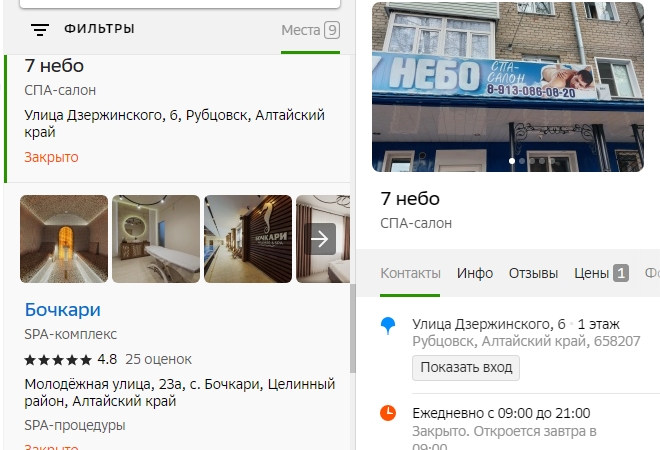Expand the opening hours Ежедневно с 09:00 до 21:00
This screenshot has height=450, width=660.
coord(501,413)
